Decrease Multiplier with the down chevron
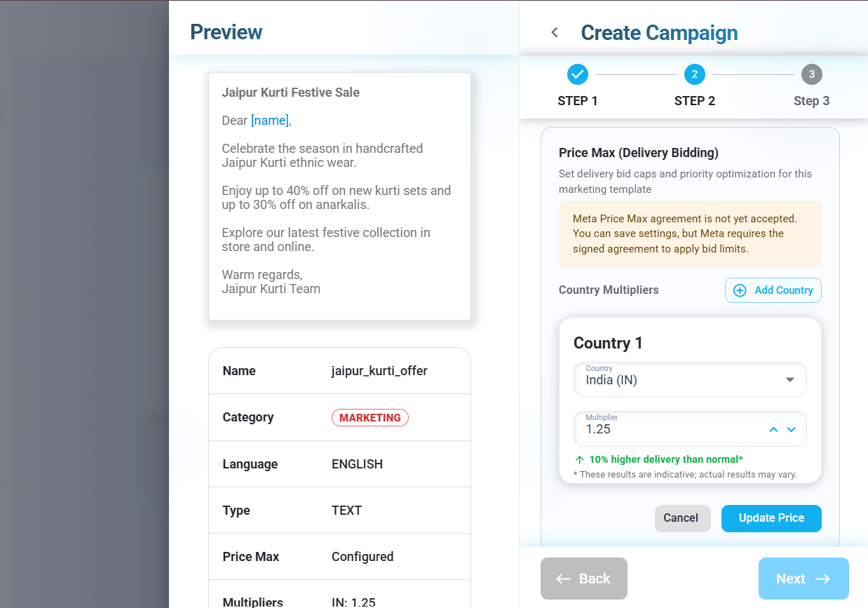The width and height of the screenshot is (868, 608). [x=792, y=429]
